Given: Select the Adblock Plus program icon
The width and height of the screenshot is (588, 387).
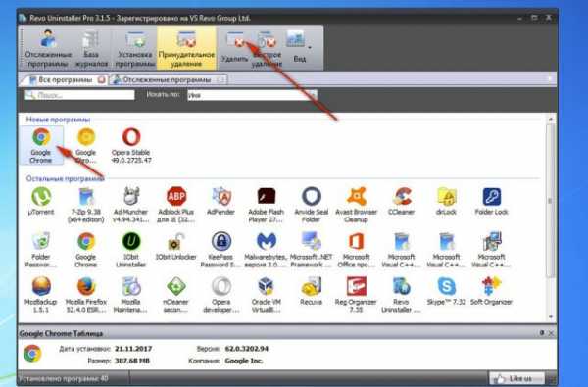Looking at the screenshot, I should 175,205.
